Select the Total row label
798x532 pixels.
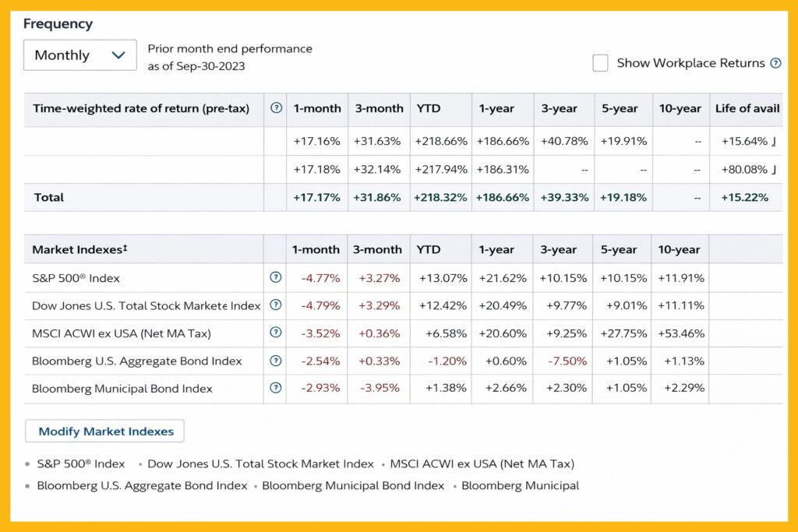[x=49, y=197]
